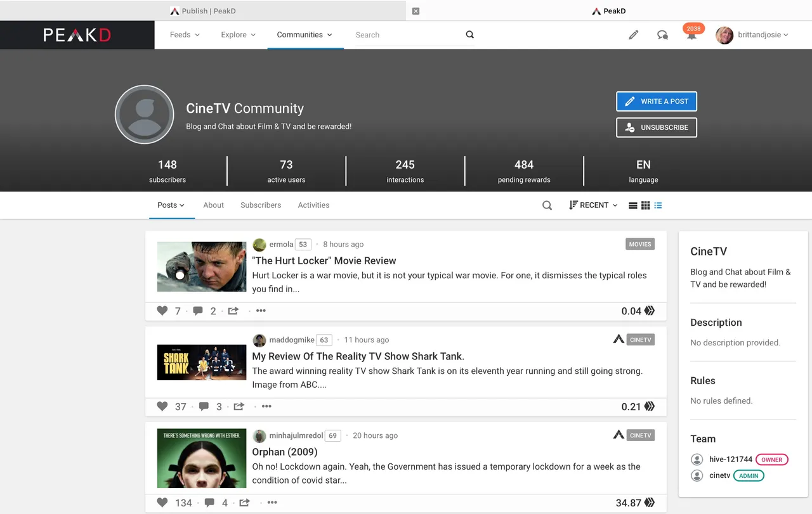Switch to the grid view icon
812x514 pixels.
click(x=645, y=205)
